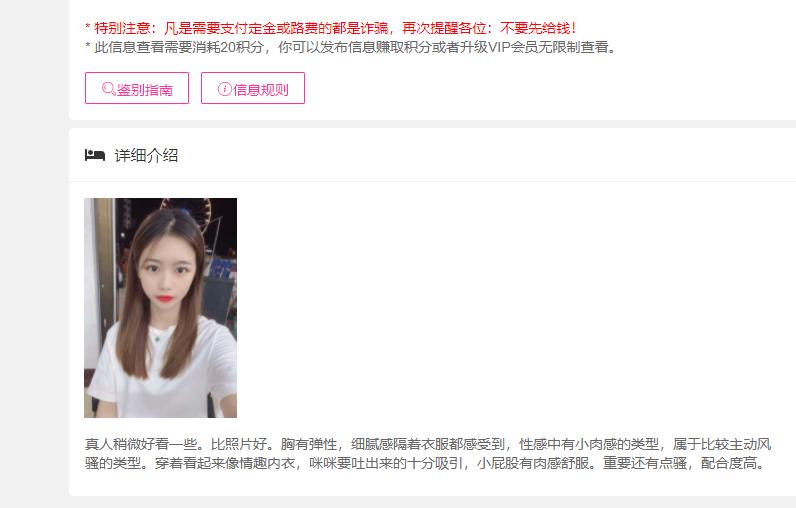Open the portrait photo thumbnail
Image resolution: width=796 pixels, height=508 pixels.
pyautogui.click(x=160, y=308)
